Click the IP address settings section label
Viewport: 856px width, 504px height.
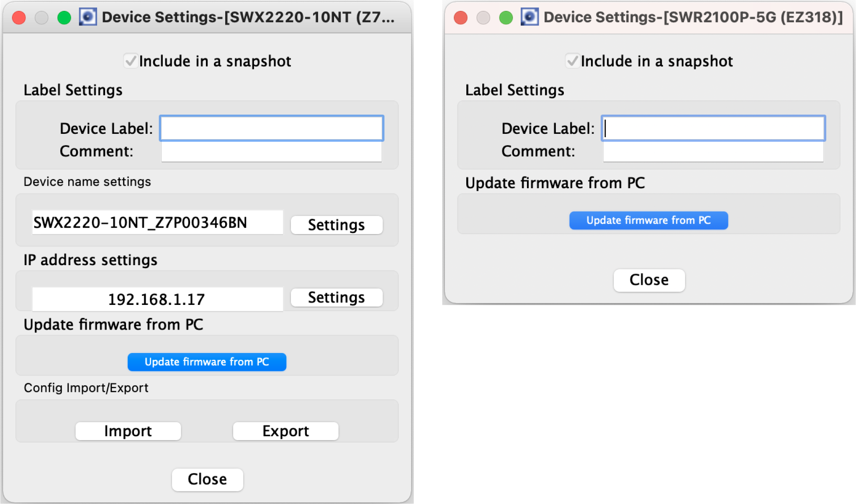click(x=90, y=260)
